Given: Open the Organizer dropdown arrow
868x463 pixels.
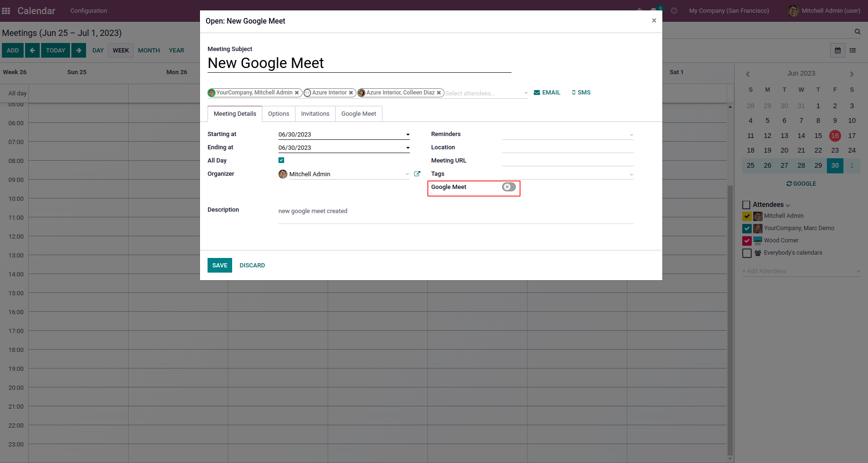Looking at the screenshot, I should click(x=408, y=174).
